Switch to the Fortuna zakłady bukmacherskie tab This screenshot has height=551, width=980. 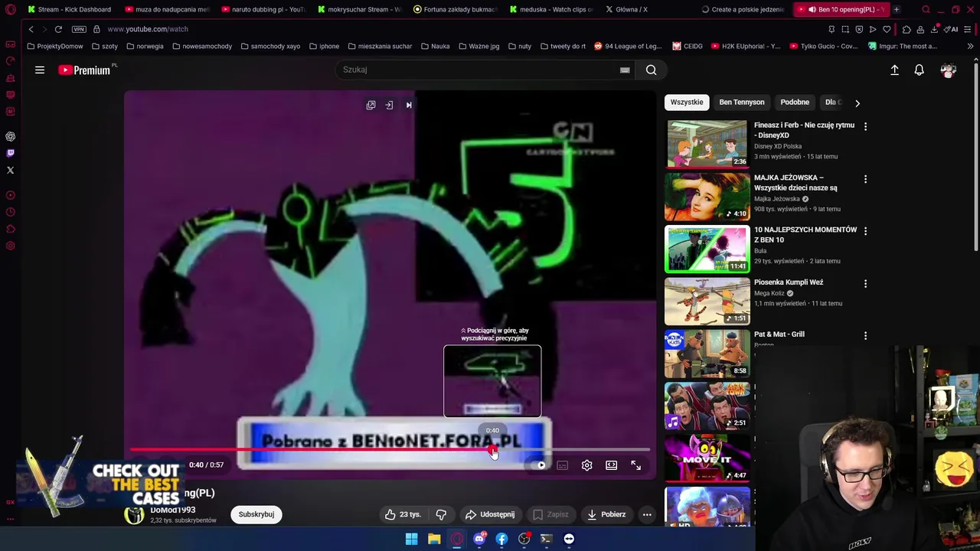point(455,9)
